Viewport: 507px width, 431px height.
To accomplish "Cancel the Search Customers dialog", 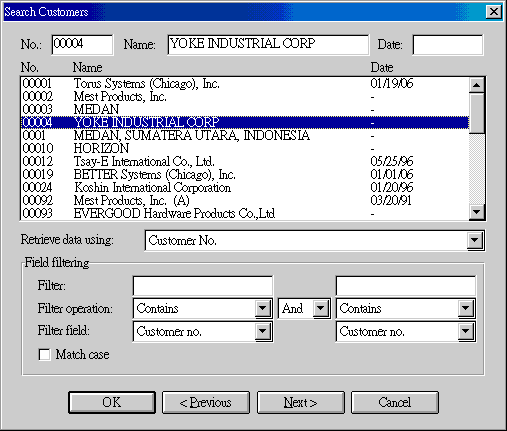I will pyautogui.click(x=395, y=402).
